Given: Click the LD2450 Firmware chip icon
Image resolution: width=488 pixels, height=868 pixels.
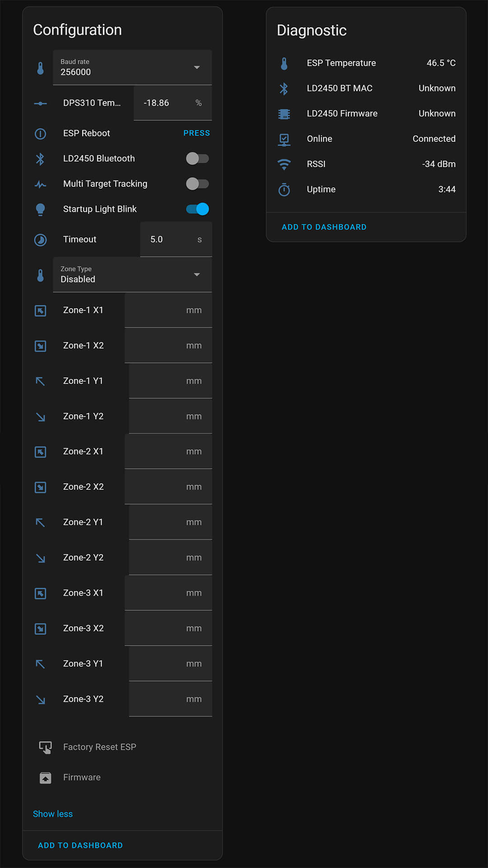Looking at the screenshot, I should click(284, 114).
